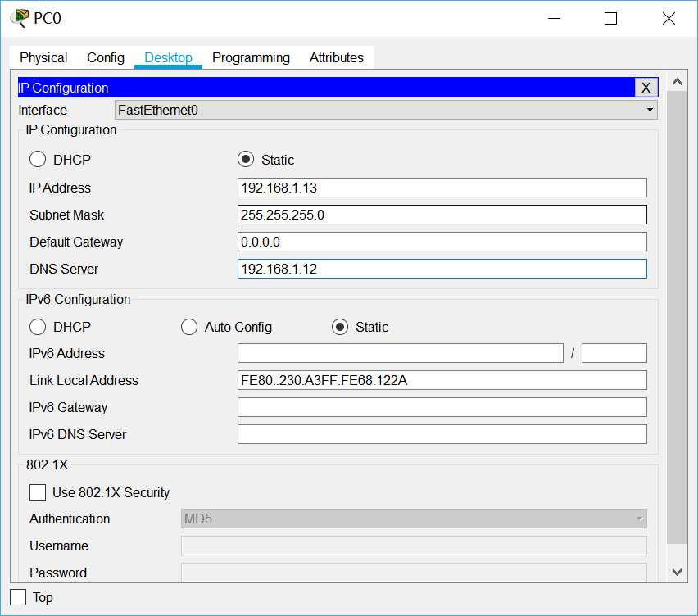Click the Interface label
The height and width of the screenshot is (616, 698).
click(x=43, y=110)
